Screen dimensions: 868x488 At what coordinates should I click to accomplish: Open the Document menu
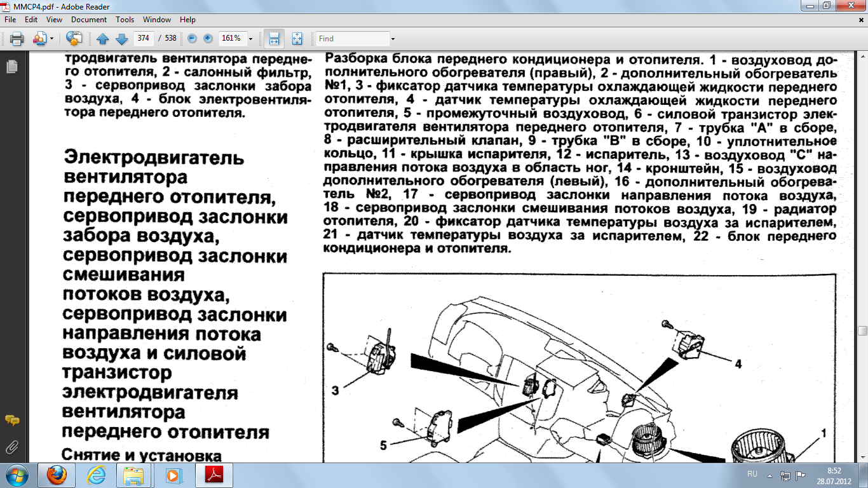point(89,20)
